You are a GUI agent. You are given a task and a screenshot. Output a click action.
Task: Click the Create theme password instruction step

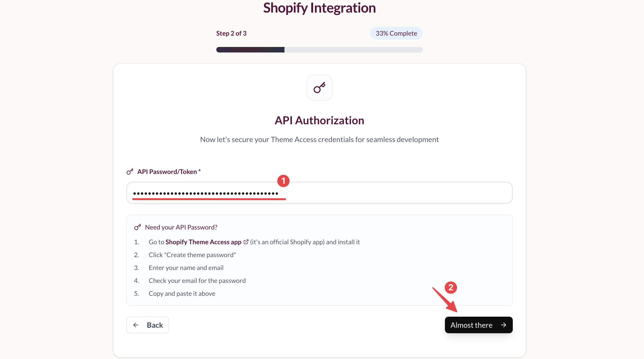192,255
